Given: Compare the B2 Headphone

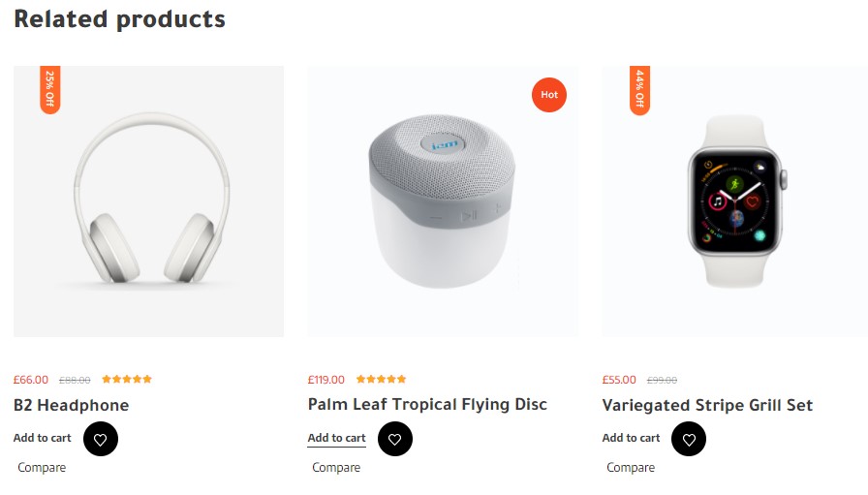Looking at the screenshot, I should pos(42,468).
